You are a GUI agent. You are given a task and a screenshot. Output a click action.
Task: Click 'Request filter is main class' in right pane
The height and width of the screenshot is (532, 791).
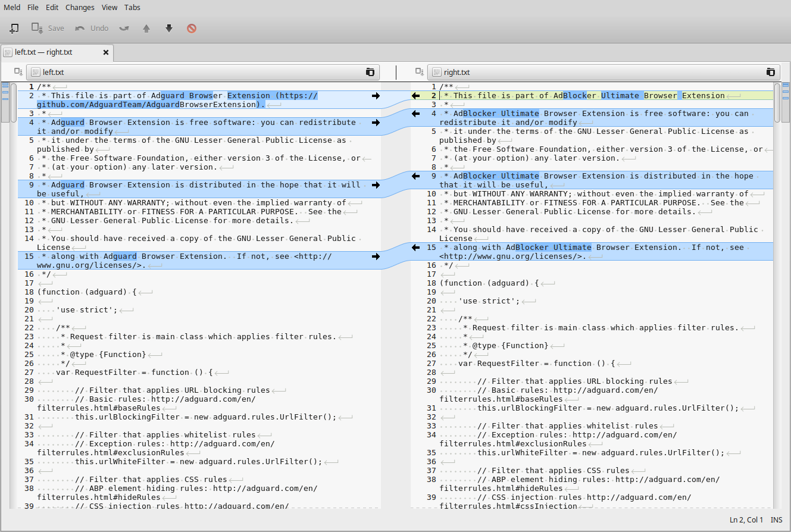coord(606,328)
